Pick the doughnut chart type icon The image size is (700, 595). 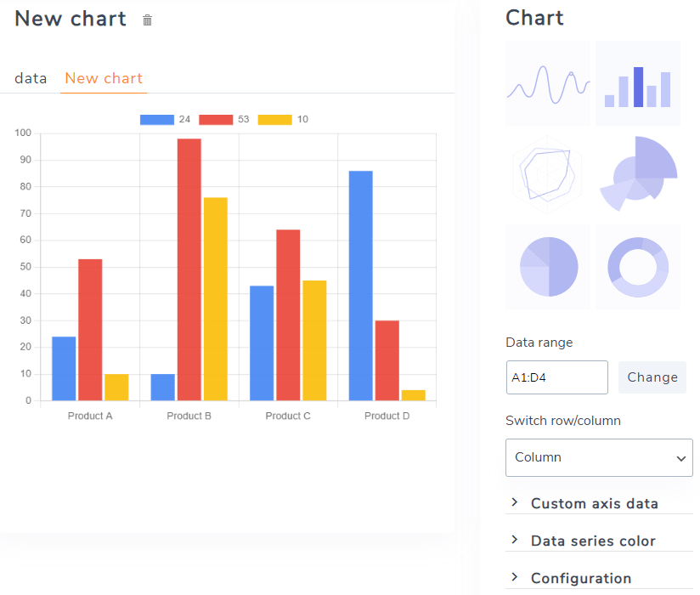638,267
